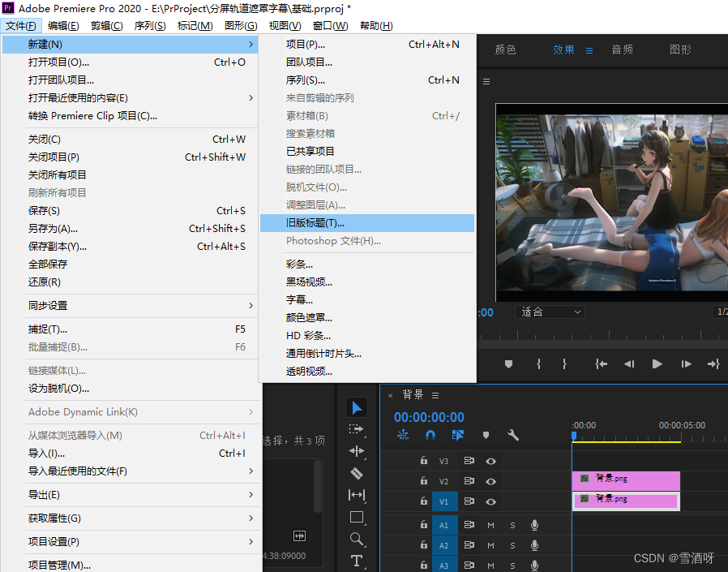The height and width of the screenshot is (572, 728).
Task: Go to In point
Action: [602, 363]
